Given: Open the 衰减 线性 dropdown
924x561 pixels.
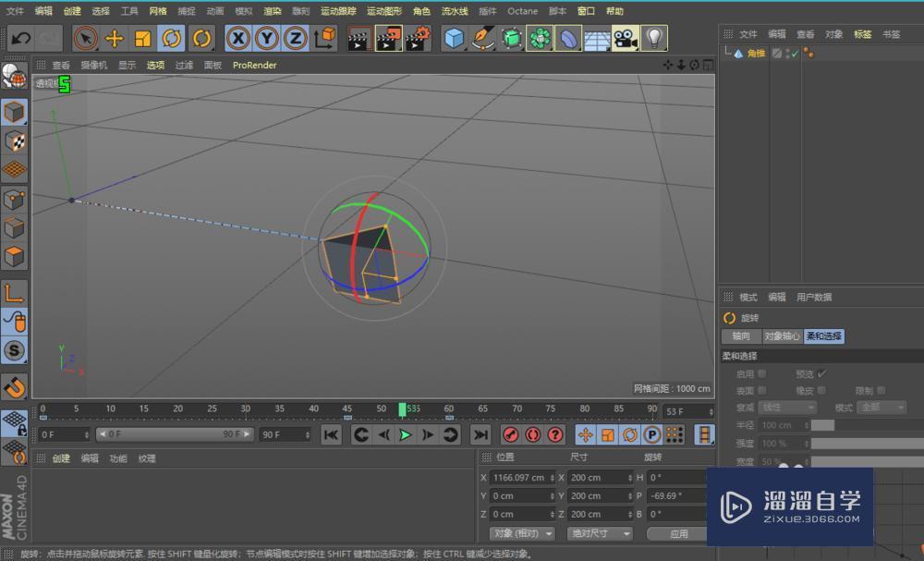Looking at the screenshot, I should tap(788, 408).
